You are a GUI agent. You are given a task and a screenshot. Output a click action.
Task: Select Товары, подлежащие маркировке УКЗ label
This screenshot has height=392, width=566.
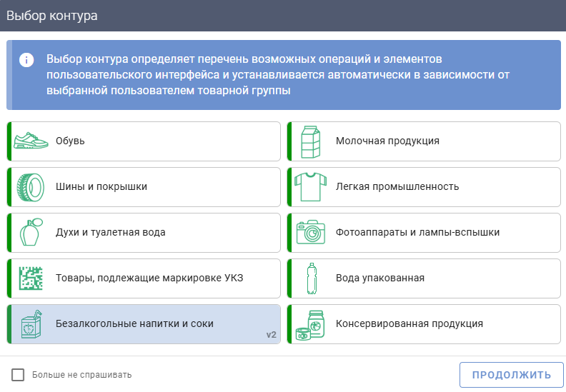pyautogui.click(x=149, y=278)
